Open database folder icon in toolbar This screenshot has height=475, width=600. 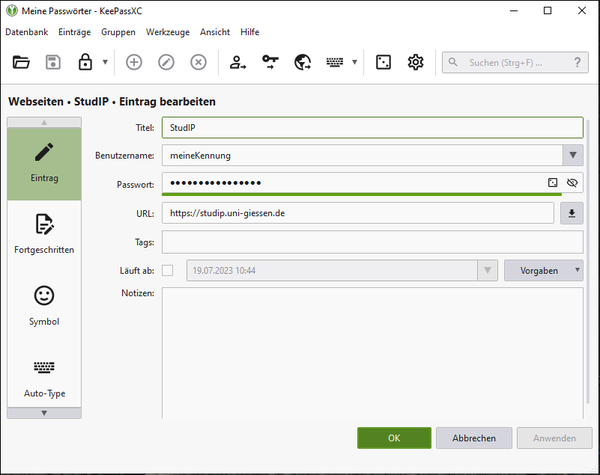click(x=21, y=62)
